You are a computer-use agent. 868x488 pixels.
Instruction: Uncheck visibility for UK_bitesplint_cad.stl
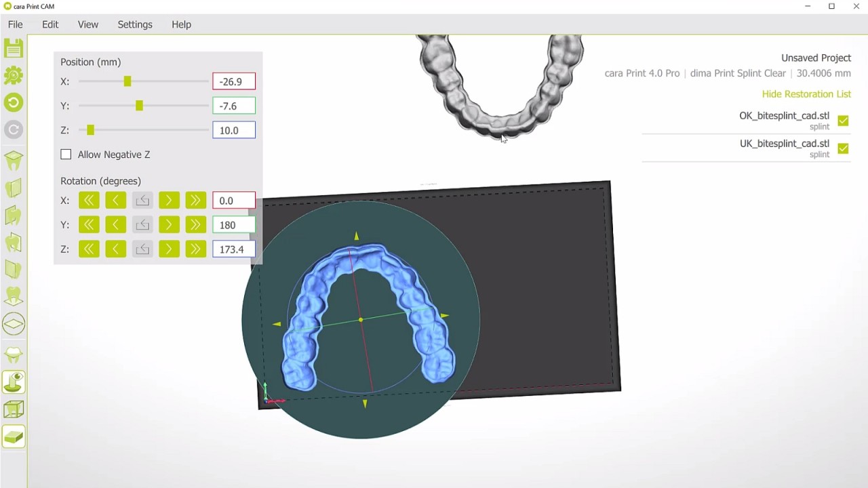843,148
